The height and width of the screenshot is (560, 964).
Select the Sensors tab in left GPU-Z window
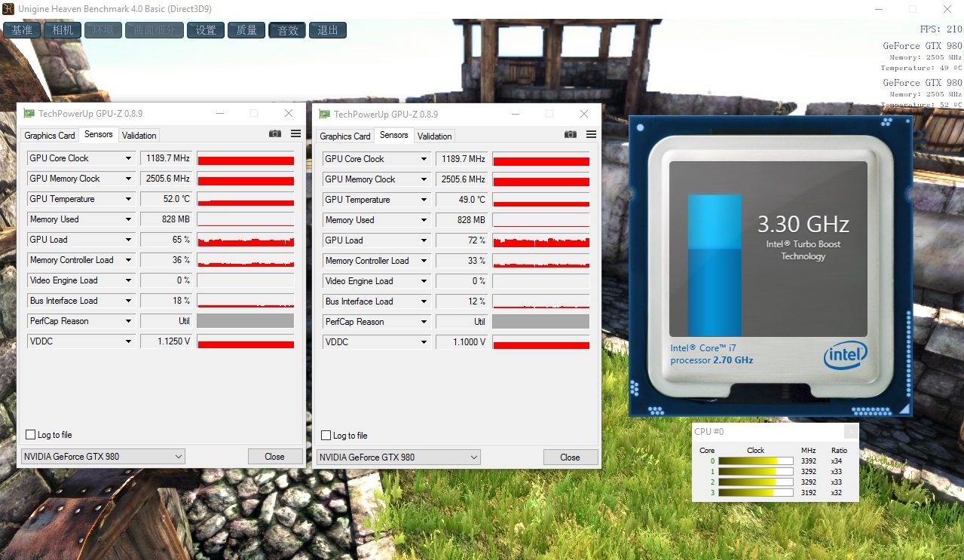point(99,134)
